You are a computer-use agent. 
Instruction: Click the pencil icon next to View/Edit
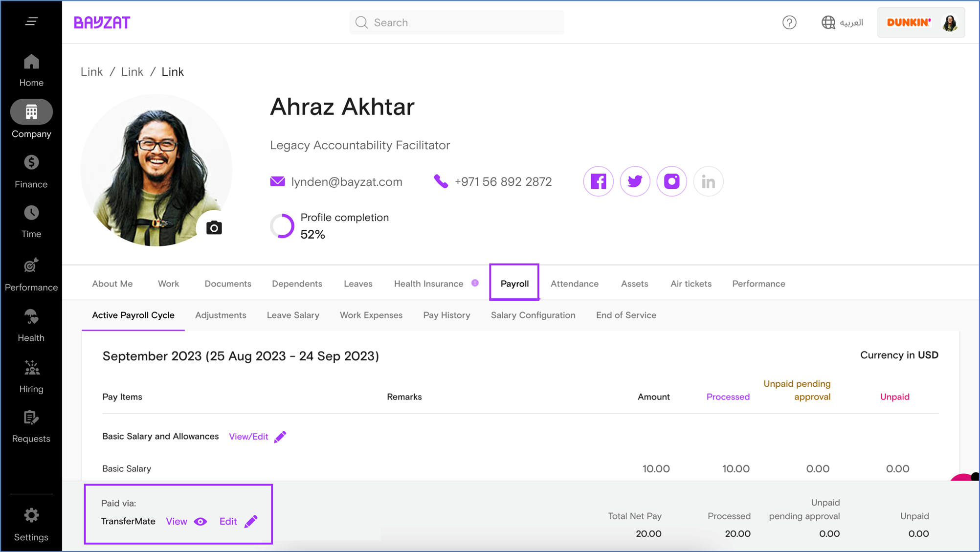(280, 437)
